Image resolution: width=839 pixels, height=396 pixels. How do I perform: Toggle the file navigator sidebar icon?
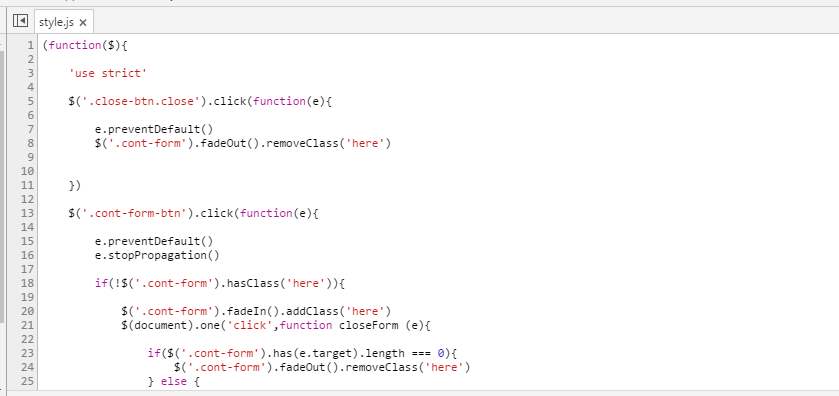(20, 21)
